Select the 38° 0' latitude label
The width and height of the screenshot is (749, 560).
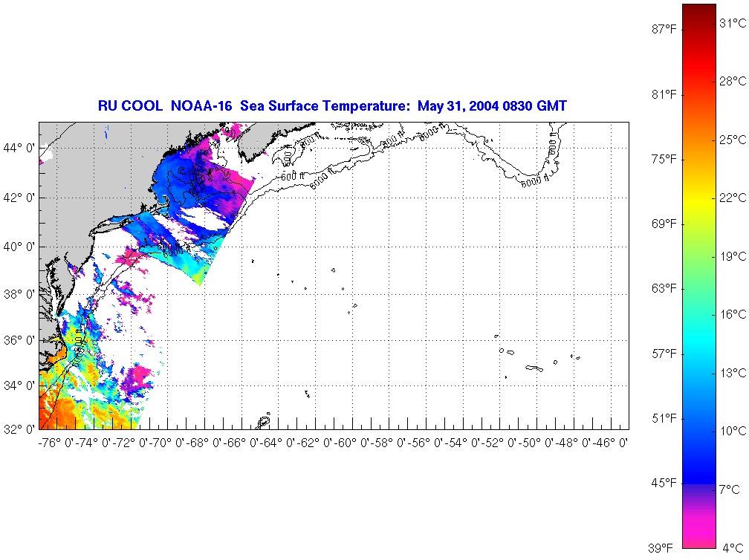point(19,294)
